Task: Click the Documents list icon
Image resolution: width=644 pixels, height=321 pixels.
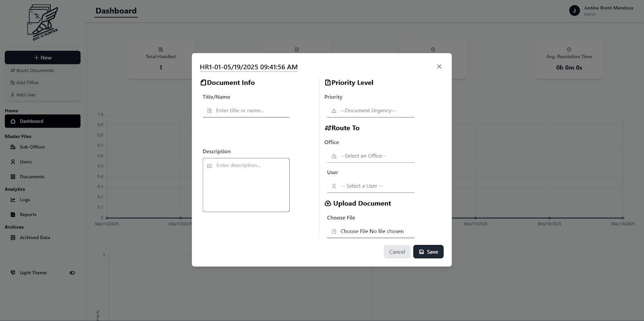Action: pos(13,177)
